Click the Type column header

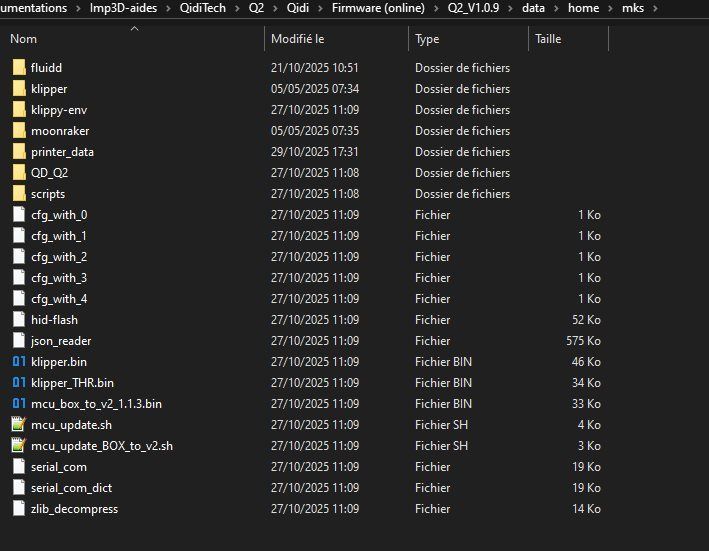427,39
